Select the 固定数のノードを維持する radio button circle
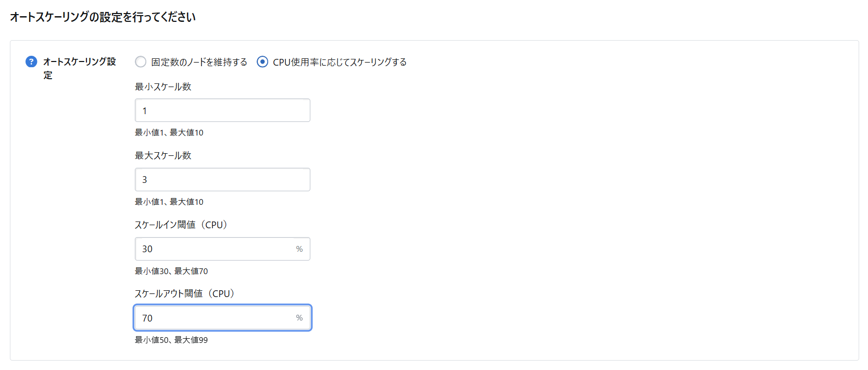Screen dimensions: 868x370 click(141, 62)
